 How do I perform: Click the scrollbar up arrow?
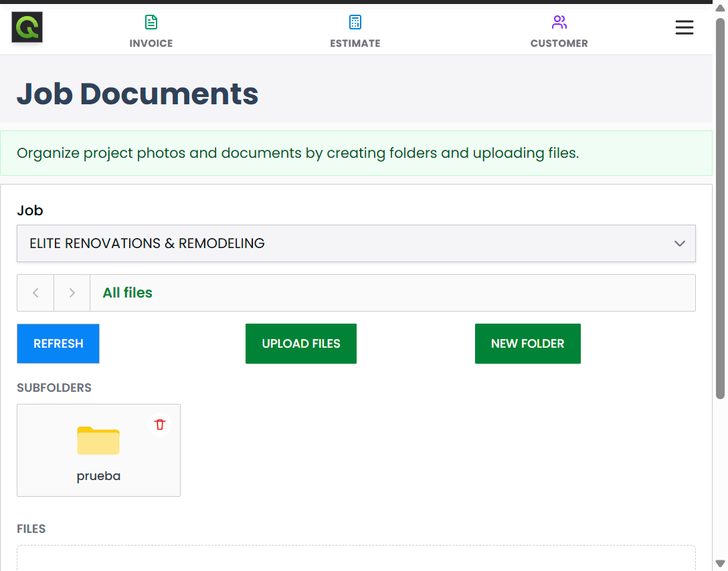(720, 8)
